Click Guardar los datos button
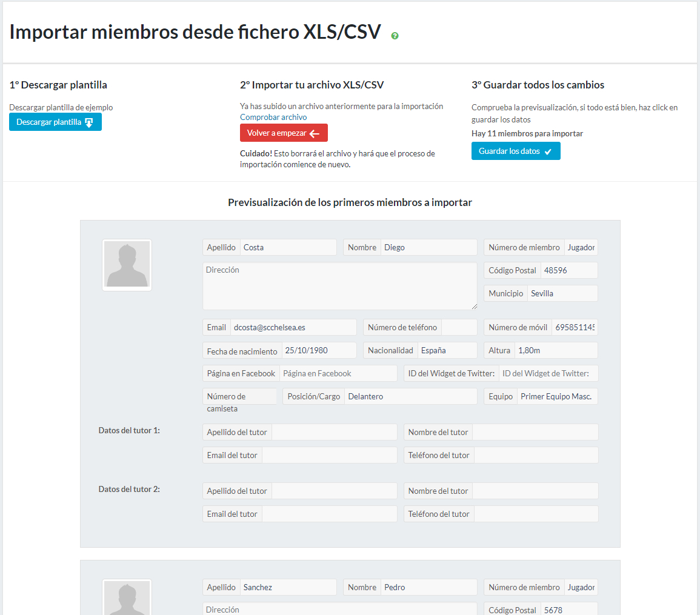 point(516,151)
